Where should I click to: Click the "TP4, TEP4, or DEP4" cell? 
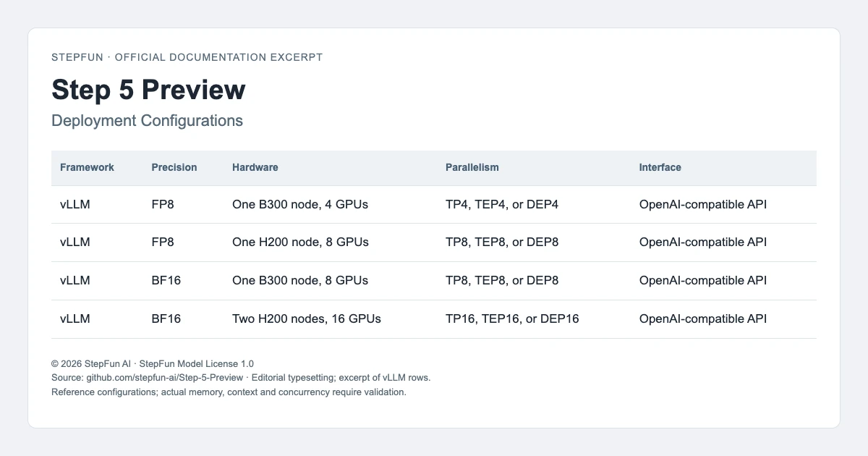[x=502, y=205]
